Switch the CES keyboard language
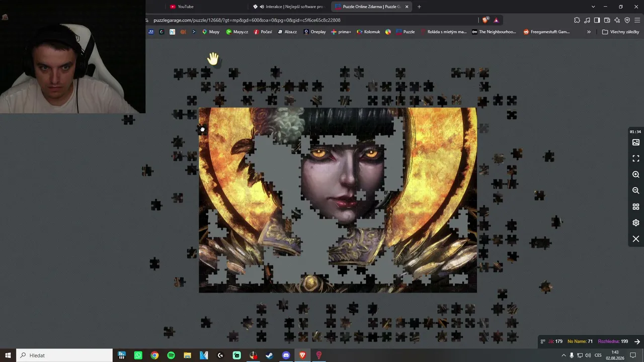This screenshot has height=362, width=644. click(598, 355)
